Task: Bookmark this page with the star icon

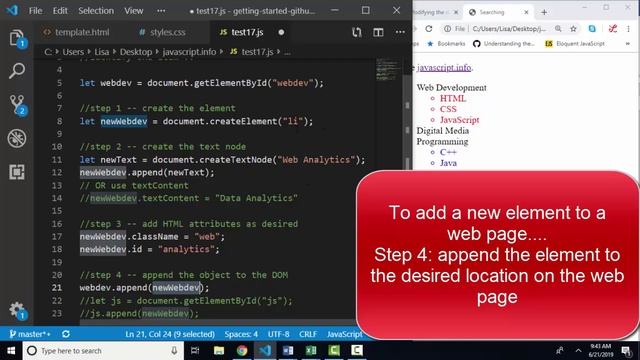Action: [573, 29]
